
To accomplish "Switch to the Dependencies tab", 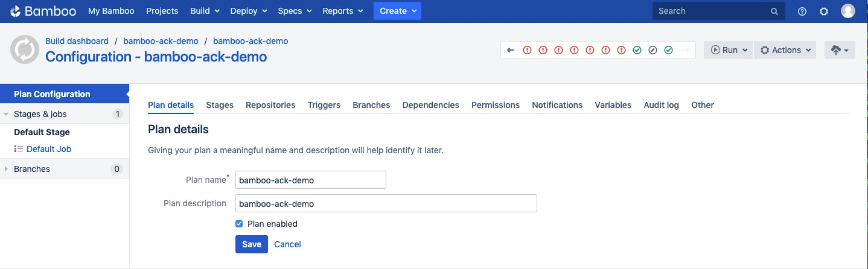I will pyautogui.click(x=431, y=105).
